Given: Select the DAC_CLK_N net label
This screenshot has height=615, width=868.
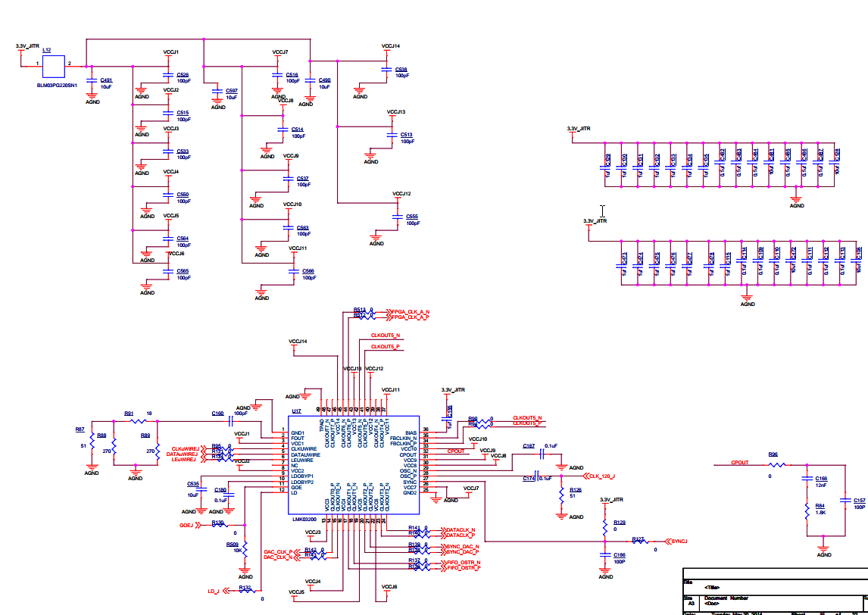Looking at the screenshot, I should 278,557.
